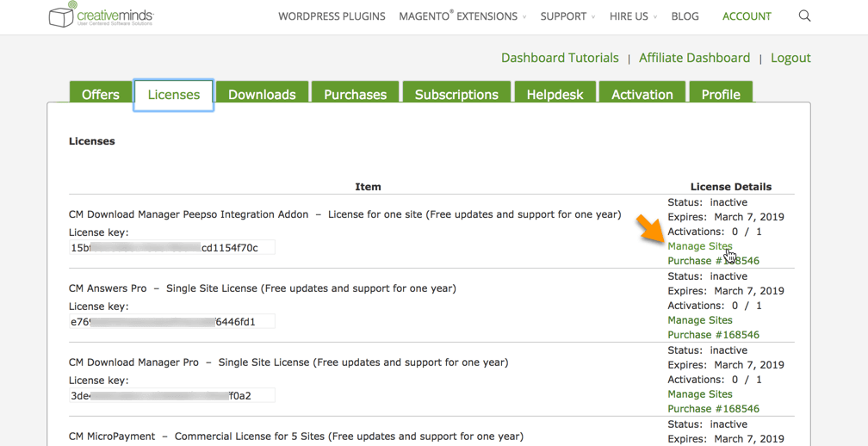Open the search magnifier icon

[804, 16]
